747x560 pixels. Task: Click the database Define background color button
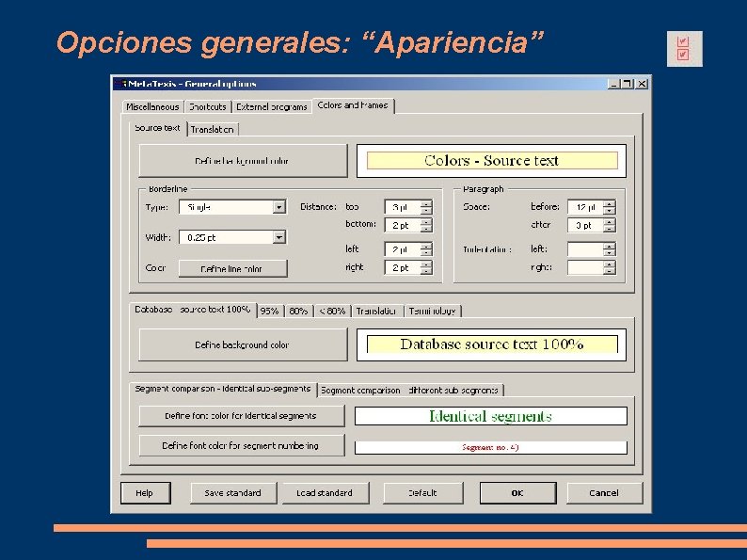243,344
